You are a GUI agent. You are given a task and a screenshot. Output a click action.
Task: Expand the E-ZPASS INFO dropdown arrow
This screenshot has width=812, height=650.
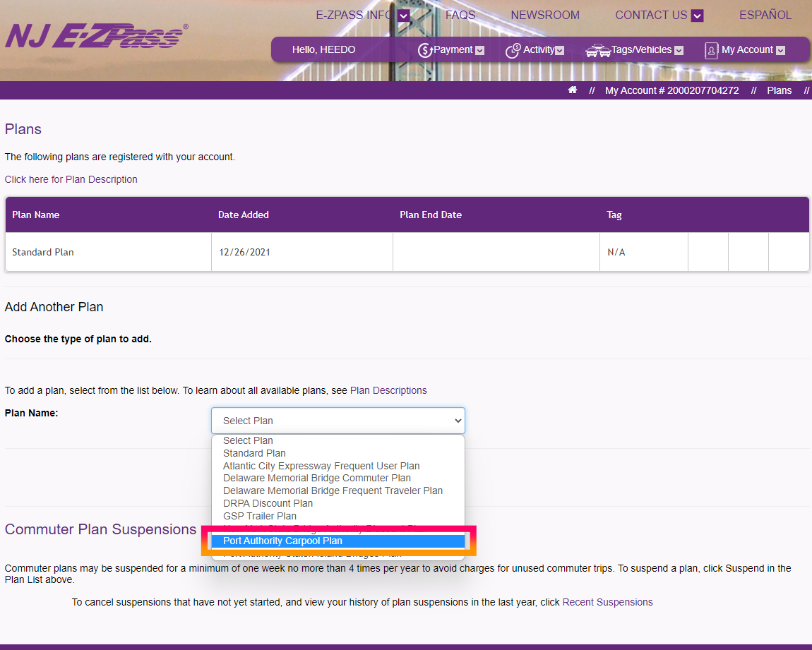(x=404, y=16)
